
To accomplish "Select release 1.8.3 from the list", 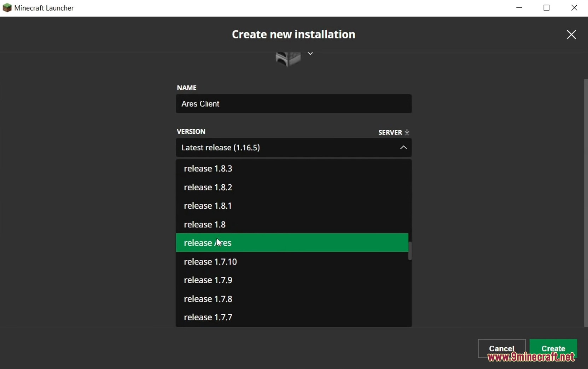I will coord(292,168).
